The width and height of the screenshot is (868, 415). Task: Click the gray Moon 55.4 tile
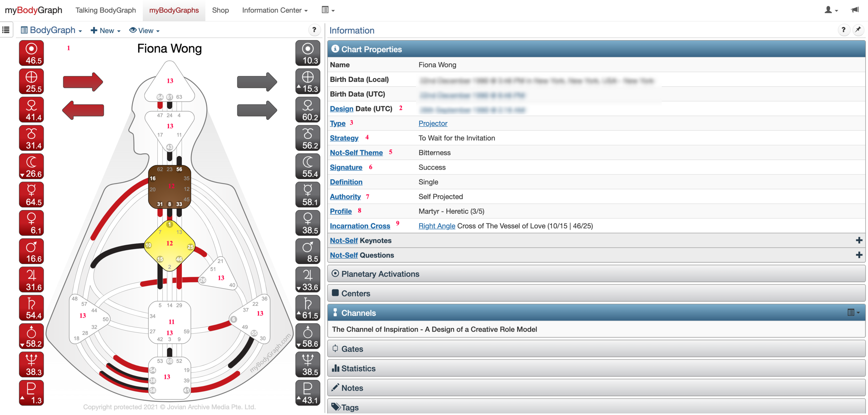click(x=308, y=166)
